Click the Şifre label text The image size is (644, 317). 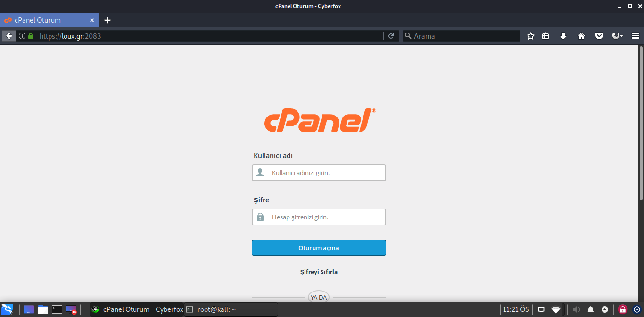tap(261, 200)
